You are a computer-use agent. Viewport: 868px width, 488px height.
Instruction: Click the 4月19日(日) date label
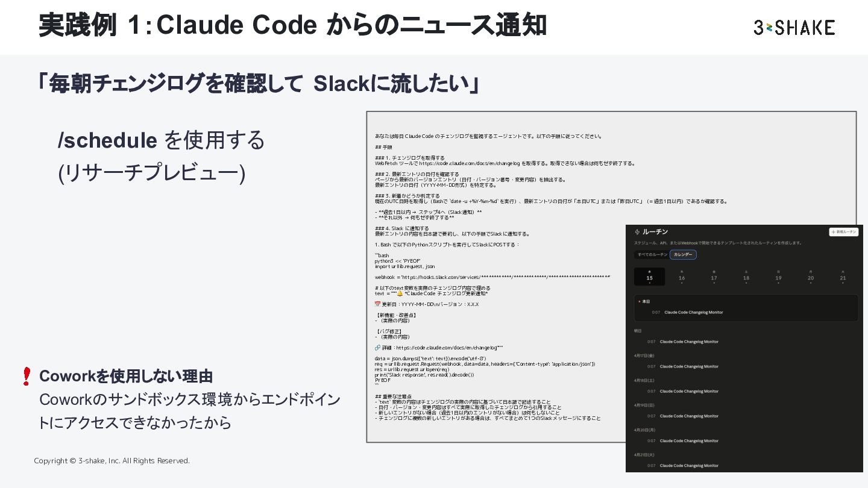coord(644,405)
